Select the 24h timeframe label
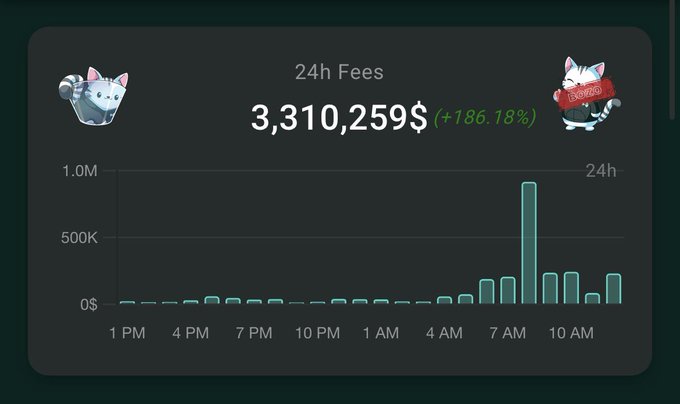The height and width of the screenshot is (404, 680). point(601,171)
